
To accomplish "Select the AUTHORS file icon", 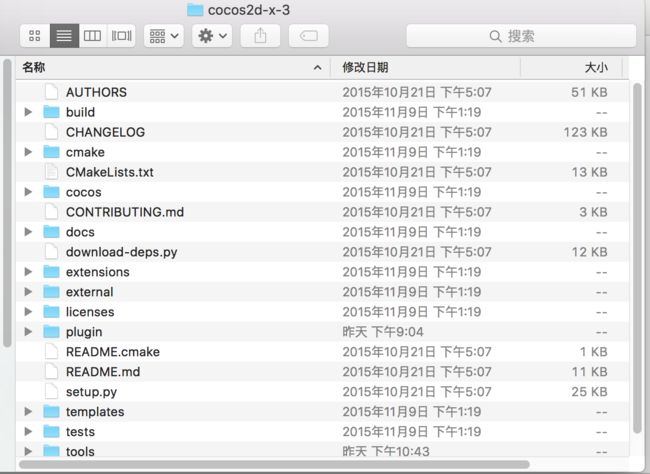I will pyautogui.click(x=51, y=92).
